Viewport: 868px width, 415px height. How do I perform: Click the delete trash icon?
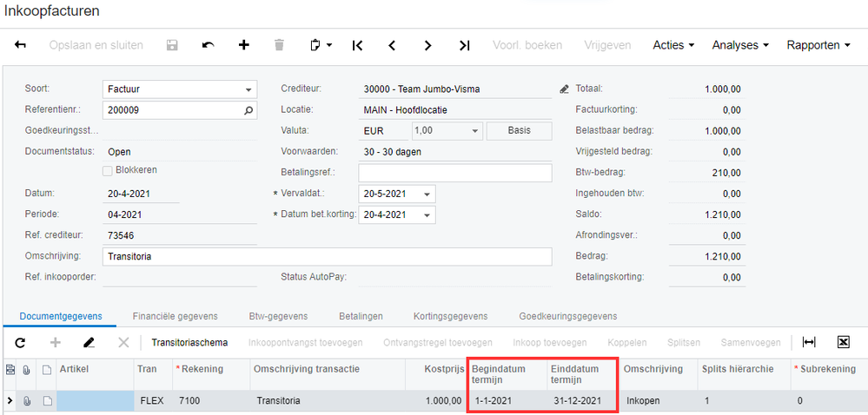point(279,45)
